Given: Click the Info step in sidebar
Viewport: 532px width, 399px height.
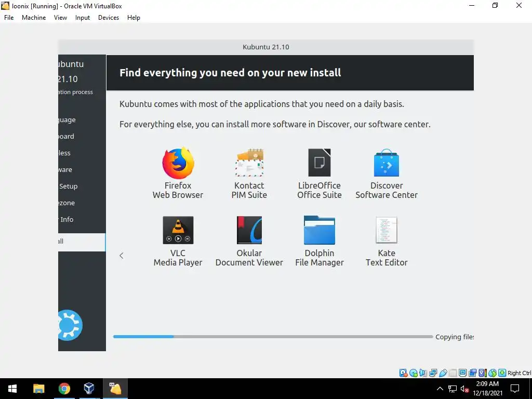Looking at the screenshot, I should (66, 220).
